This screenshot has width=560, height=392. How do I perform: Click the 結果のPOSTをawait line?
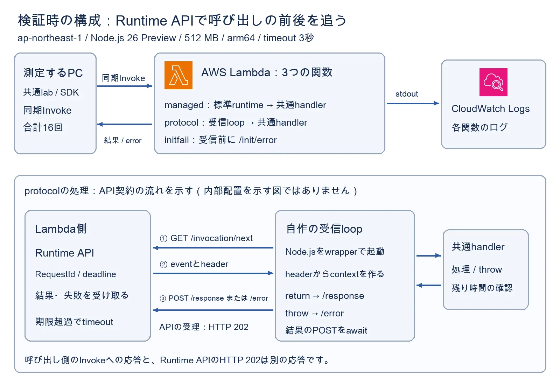click(x=326, y=330)
